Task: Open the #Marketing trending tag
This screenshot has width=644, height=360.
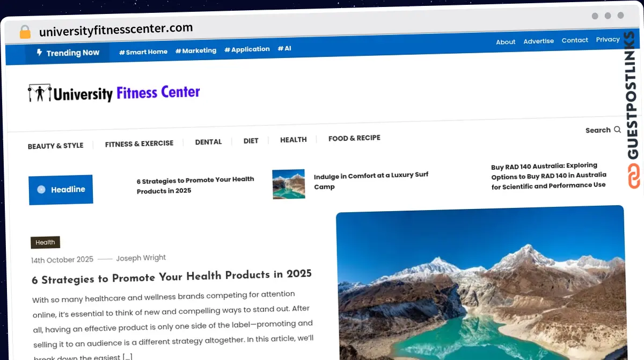Action: (x=196, y=51)
